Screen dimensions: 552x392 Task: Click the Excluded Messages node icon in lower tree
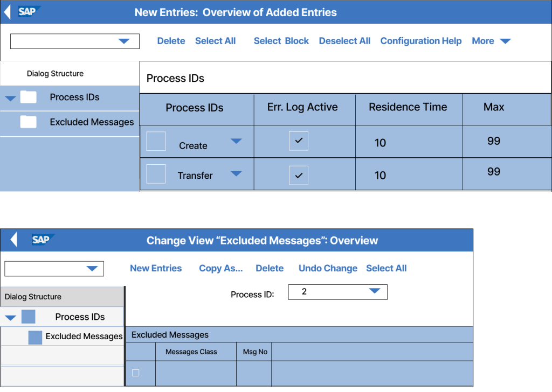[x=34, y=337]
